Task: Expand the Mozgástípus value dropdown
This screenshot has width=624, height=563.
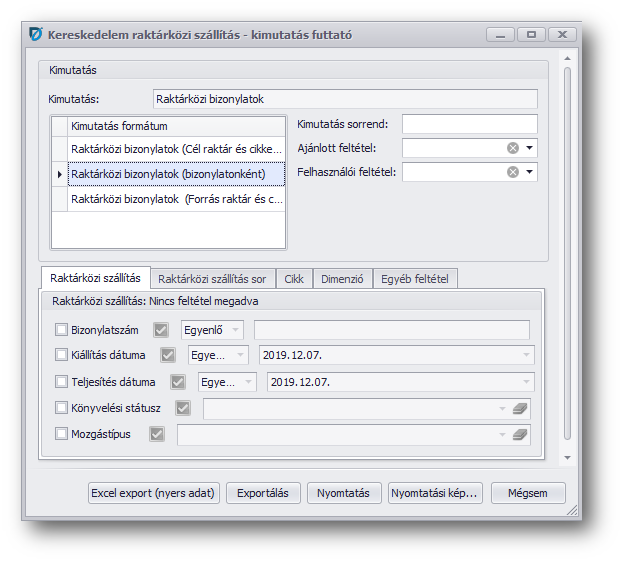Action: pos(502,434)
